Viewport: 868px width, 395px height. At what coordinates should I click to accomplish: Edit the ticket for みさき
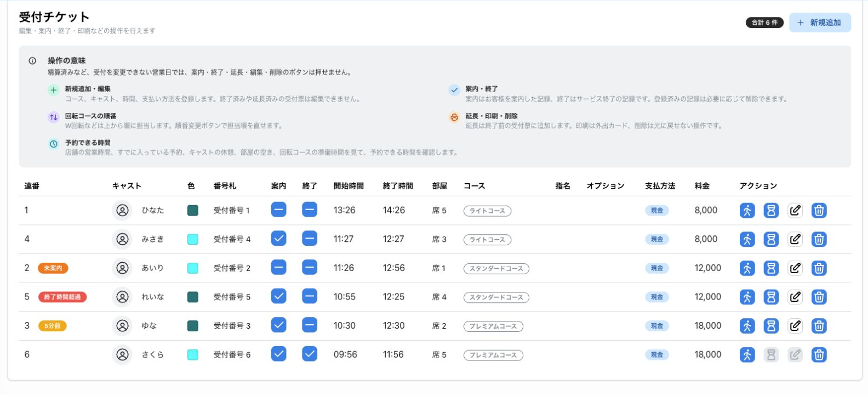(x=795, y=239)
